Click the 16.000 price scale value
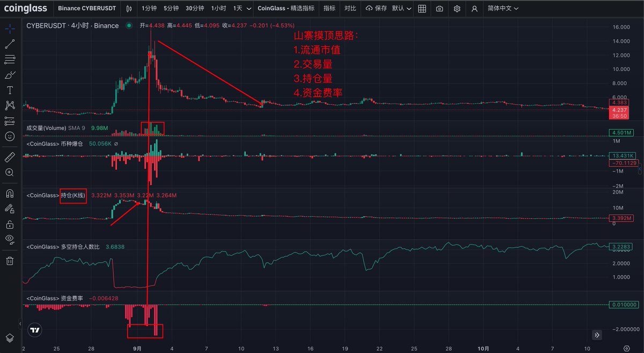The height and width of the screenshot is (353, 644). (x=620, y=27)
